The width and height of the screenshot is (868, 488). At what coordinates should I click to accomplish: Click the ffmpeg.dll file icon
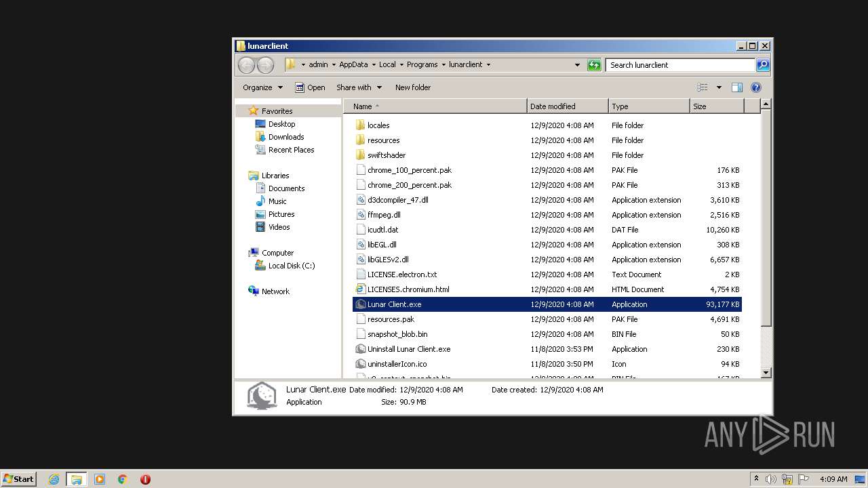[361, 215]
